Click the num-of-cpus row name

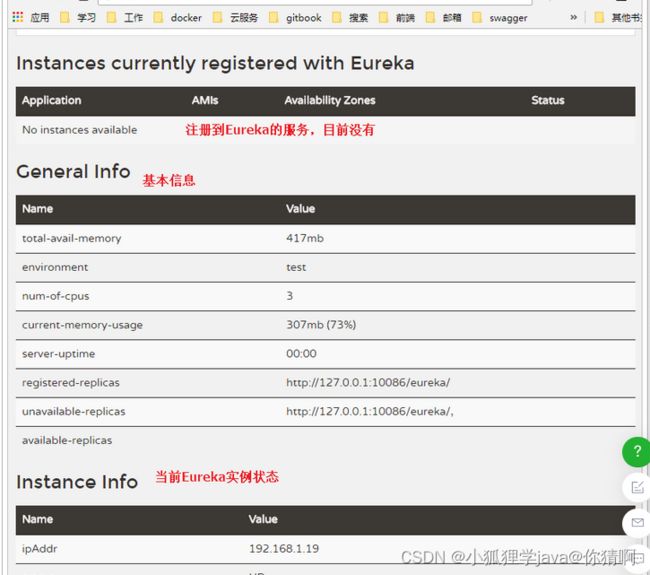click(x=56, y=296)
